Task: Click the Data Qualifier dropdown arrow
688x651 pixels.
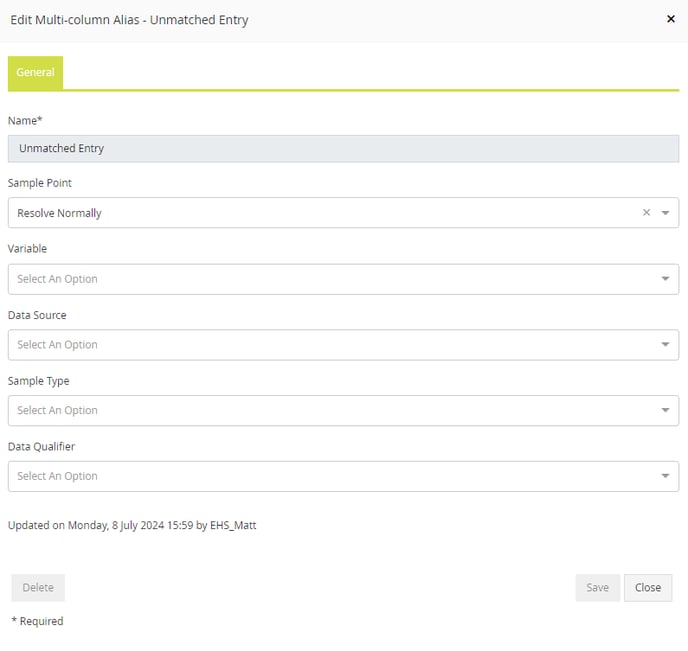Action: [665, 476]
